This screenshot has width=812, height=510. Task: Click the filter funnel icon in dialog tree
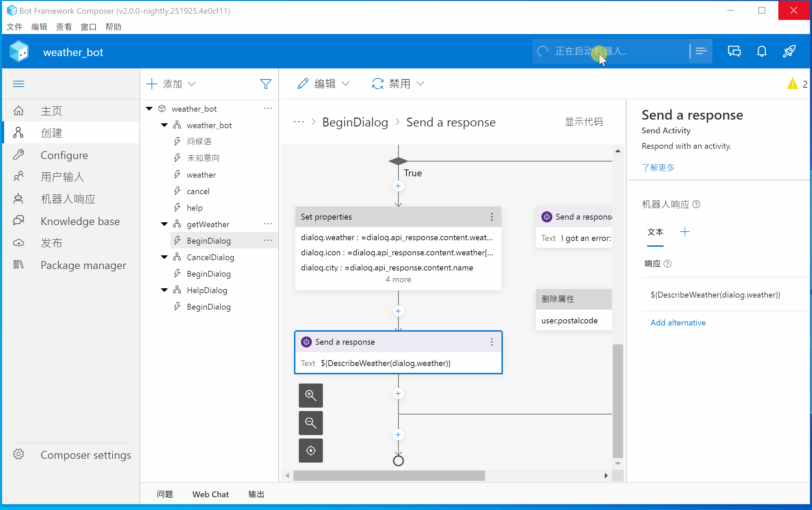[266, 84]
